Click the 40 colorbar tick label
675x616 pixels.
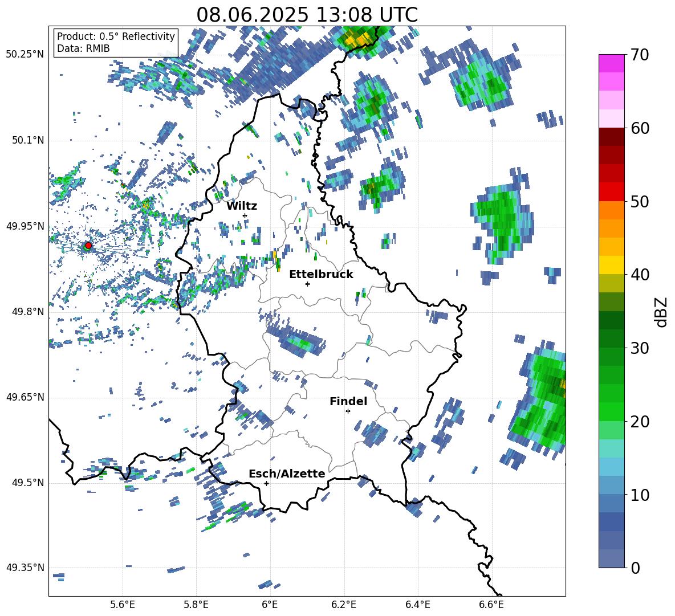[x=639, y=275]
